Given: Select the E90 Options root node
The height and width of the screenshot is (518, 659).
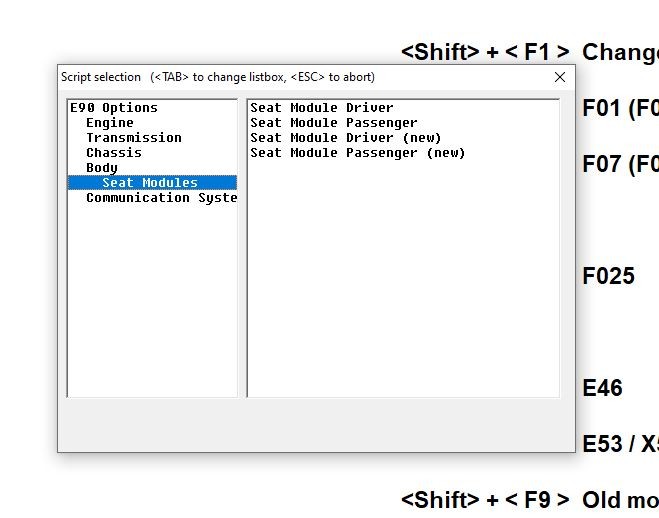Looking at the screenshot, I should [x=113, y=108].
